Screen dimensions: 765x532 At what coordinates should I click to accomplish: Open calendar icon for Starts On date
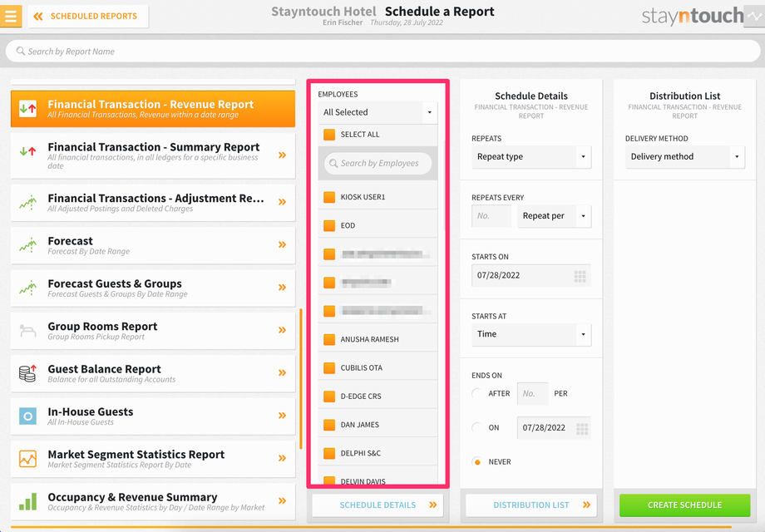point(580,276)
